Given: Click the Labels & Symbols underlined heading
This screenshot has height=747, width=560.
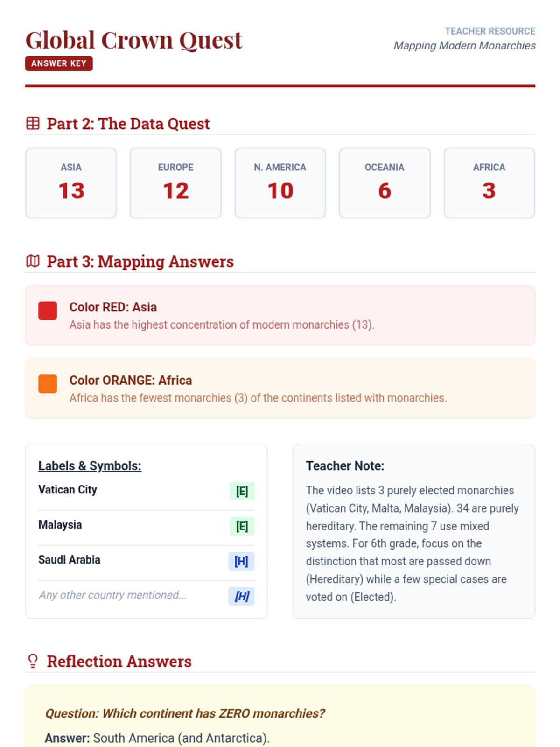Looking at the screenshot, I should click(x=90, y=466).
